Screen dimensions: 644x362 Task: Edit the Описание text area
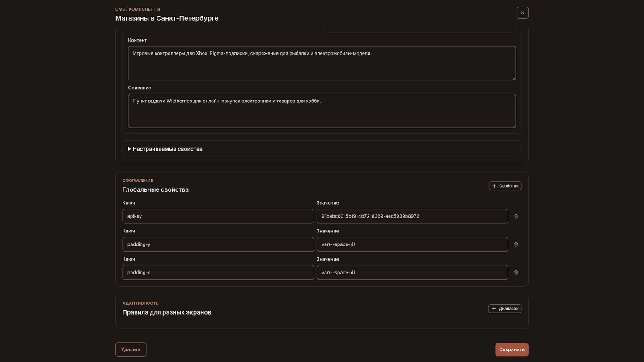pos(322,111)
